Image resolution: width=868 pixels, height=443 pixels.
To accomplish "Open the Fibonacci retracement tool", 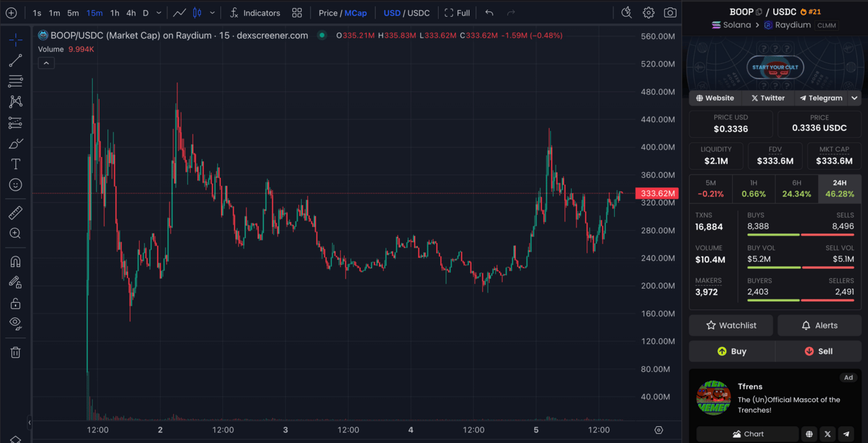I will 15,81.
